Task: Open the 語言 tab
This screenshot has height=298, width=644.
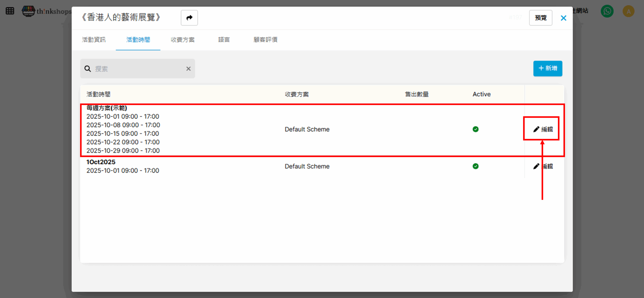Action: coord(224,40)
